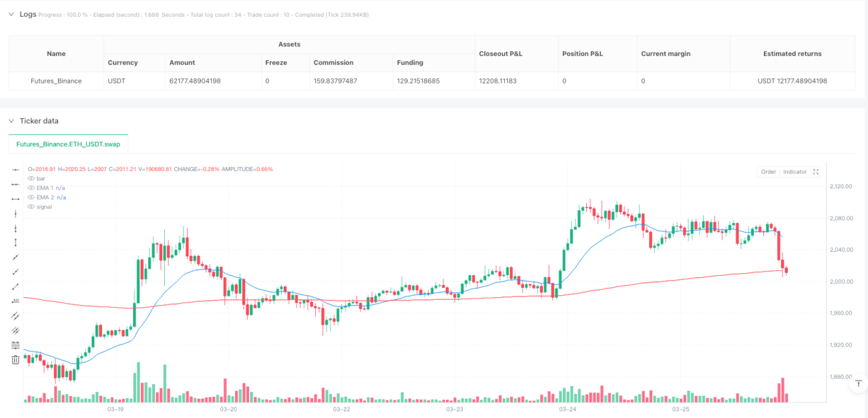Screen dimensions: 868x418
Task: Select the horizontal segment drawing tool
Action: [x=16, y=199]
